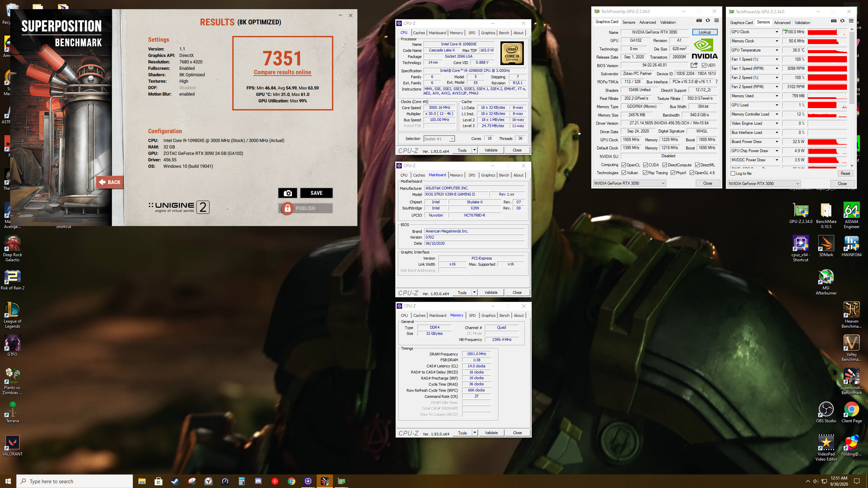868x488 pixels.
Task: Click the GPU-Z Sensors list vertical scrollbar
Action: 851,68
